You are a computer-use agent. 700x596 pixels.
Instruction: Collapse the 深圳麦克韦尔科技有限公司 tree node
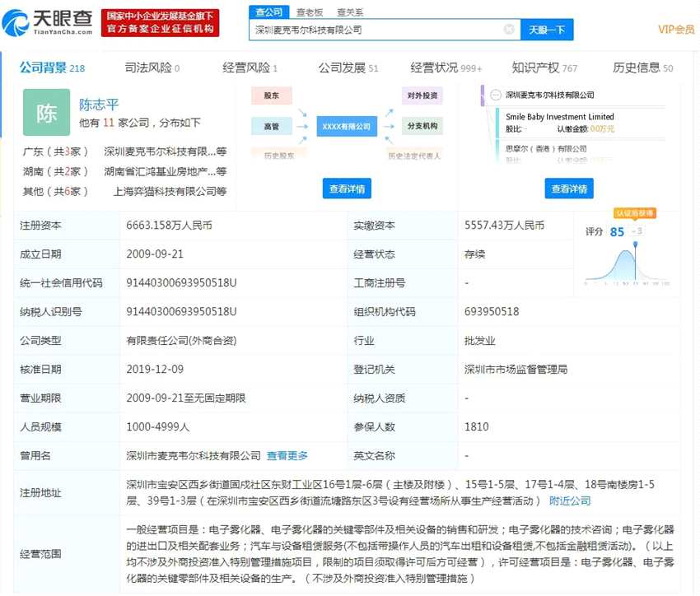click(495, 95)
